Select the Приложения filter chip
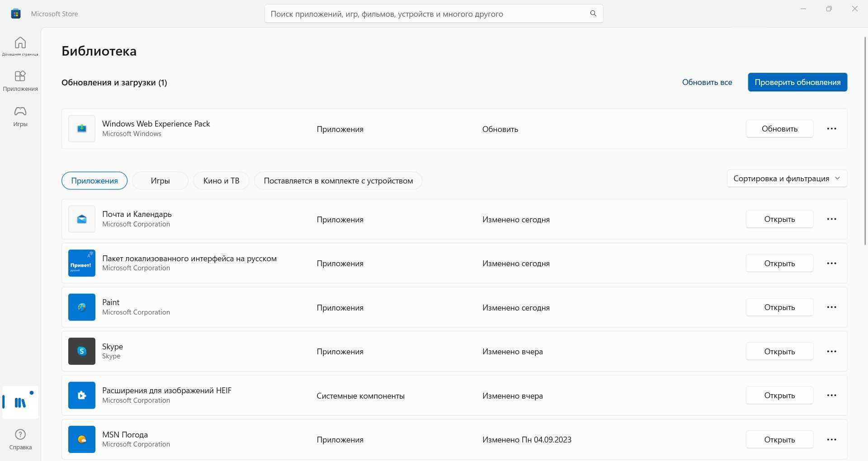The width and height of the screenshot is (868, 461). tap(94, 181)
